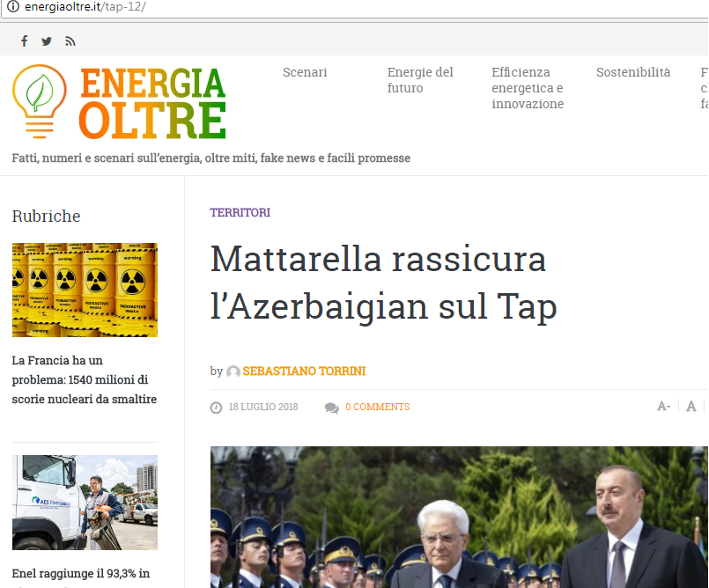Open the Energie del futuro menu
709x588 pixels.
[420, 80]
